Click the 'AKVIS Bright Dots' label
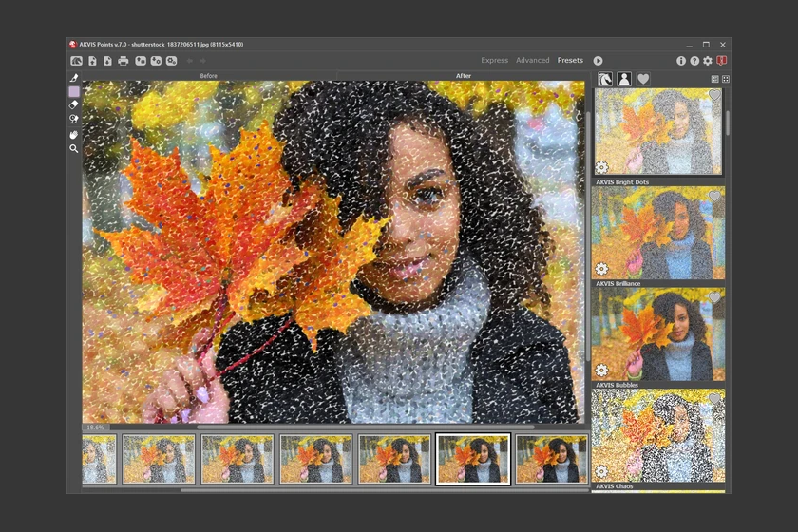 click(x=622, y=182)
